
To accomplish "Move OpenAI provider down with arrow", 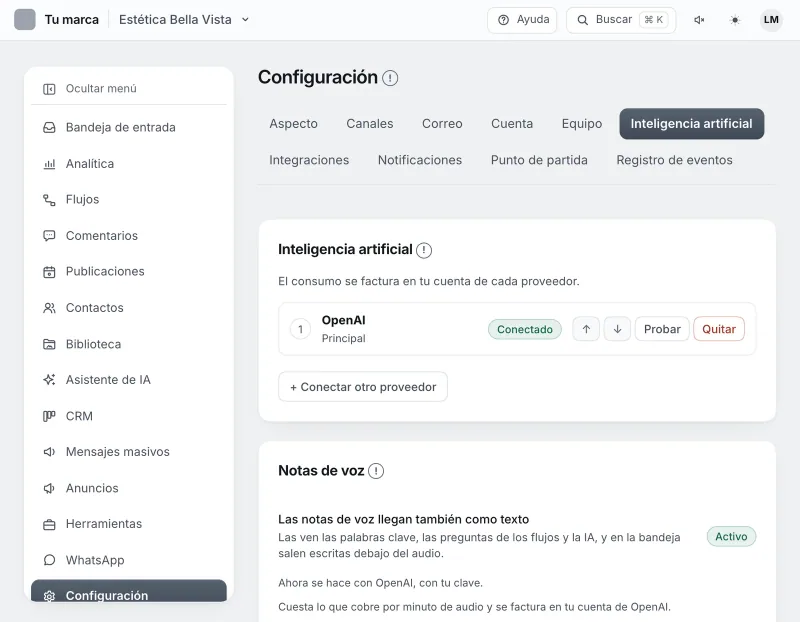I will (x=617, y=329).
